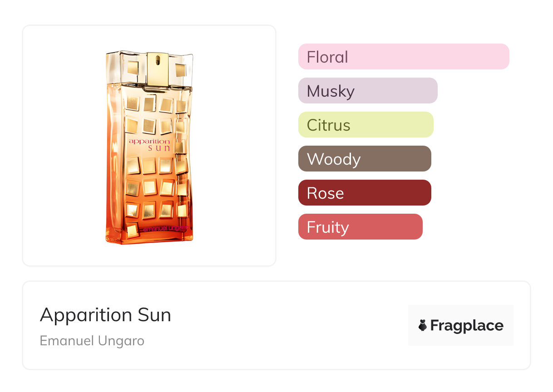This screenshot has height=392, width=553.
Task: Click gold square right of the spray nozzle
Action: [x=180, y=69]
